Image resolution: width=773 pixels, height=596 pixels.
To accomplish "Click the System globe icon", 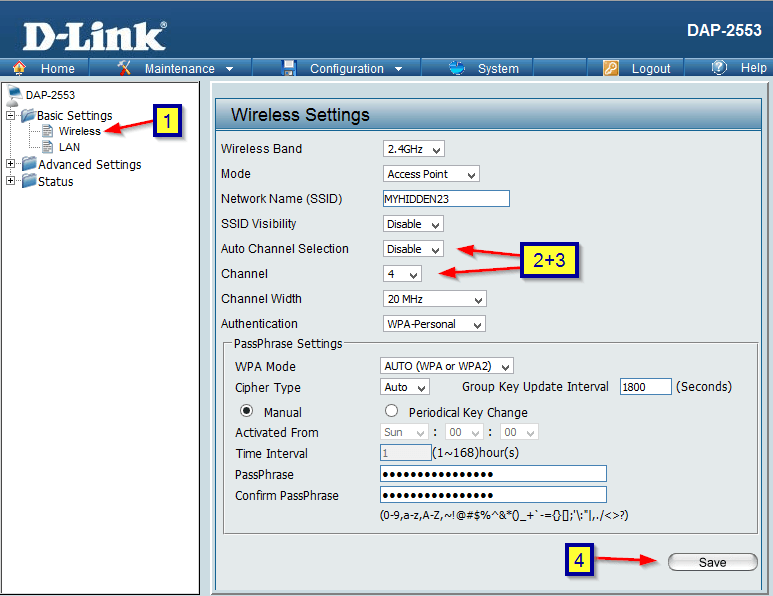I will click(457, 68).
